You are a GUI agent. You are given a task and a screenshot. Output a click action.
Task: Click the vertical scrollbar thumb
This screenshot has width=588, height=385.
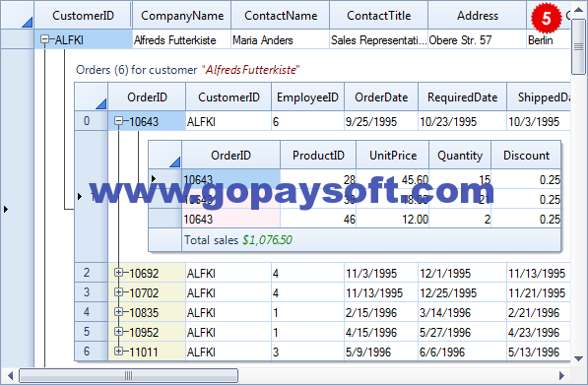[578, 47]
